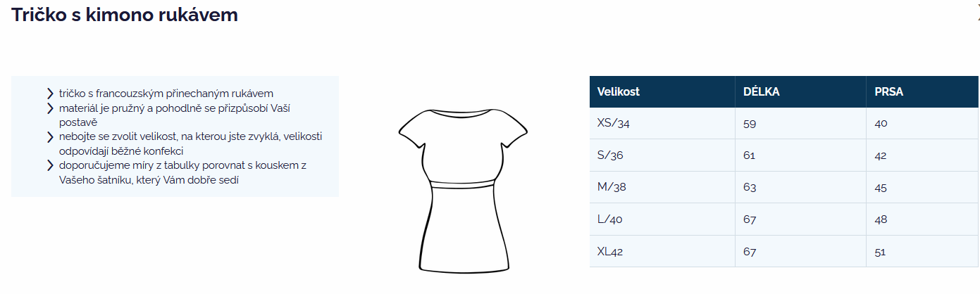
Task: Click the T-shirt outline illustration
Action: pyautogui.click(x=463, y=190)
